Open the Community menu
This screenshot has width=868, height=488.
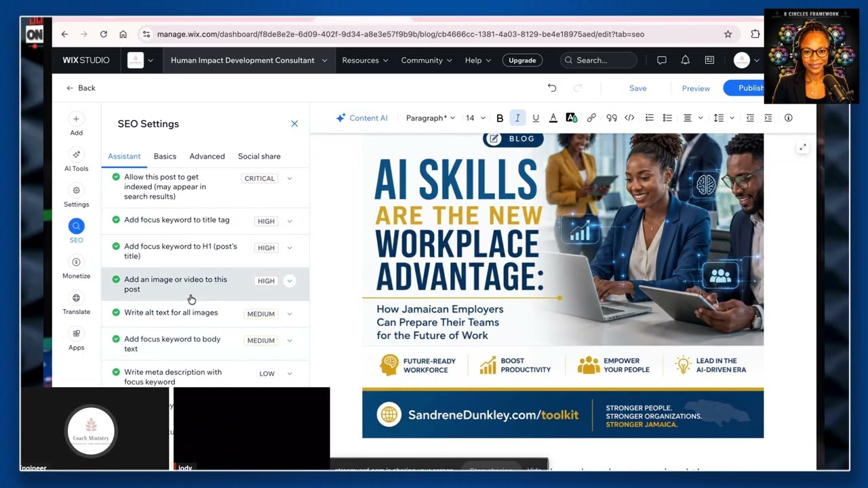(427, 60)
